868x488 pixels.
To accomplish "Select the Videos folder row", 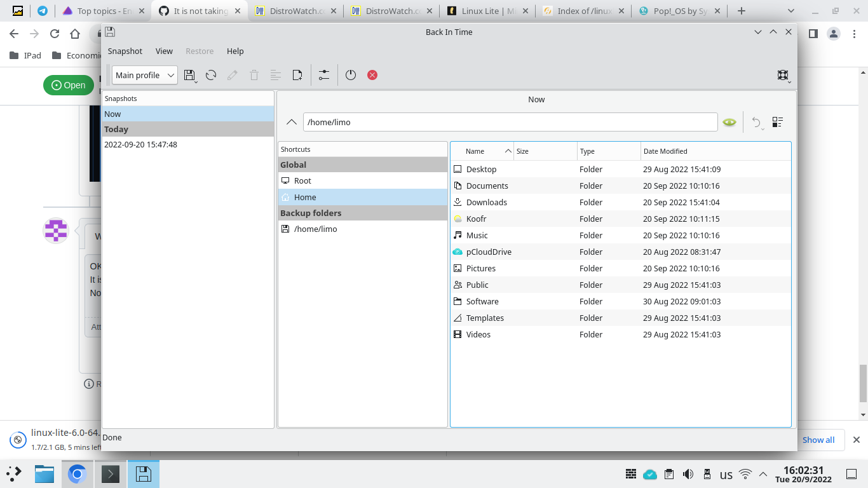I will pyautogui.click(x=621, y=334).
